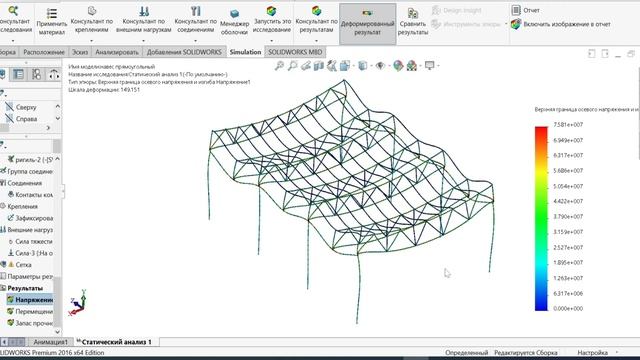Click the Отчет report button
Screen dimensions: 640x360
pos(526,10)
